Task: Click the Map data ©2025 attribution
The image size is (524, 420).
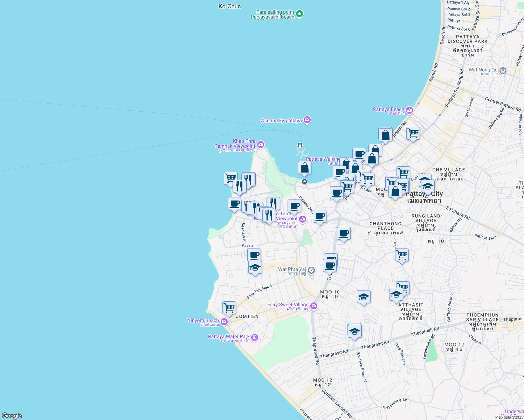Action: tap(509, 417)
